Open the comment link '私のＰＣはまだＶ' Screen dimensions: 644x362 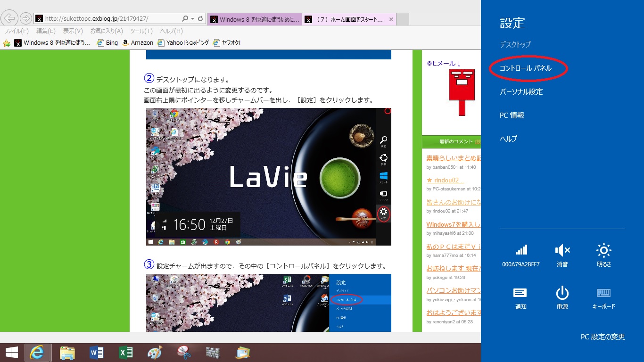pyautogui.click(x=453, y=247)
